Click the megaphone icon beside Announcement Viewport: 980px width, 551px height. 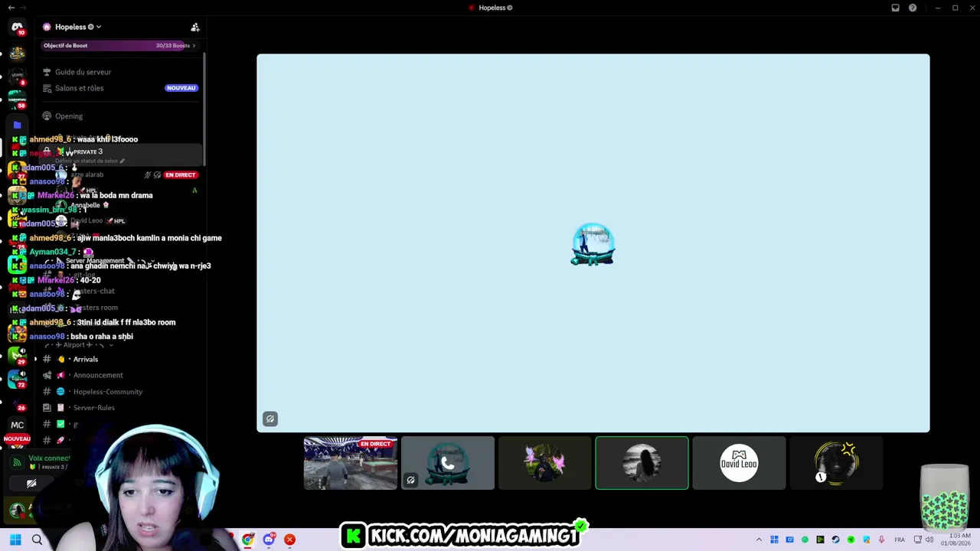click(x=60, y=375)
